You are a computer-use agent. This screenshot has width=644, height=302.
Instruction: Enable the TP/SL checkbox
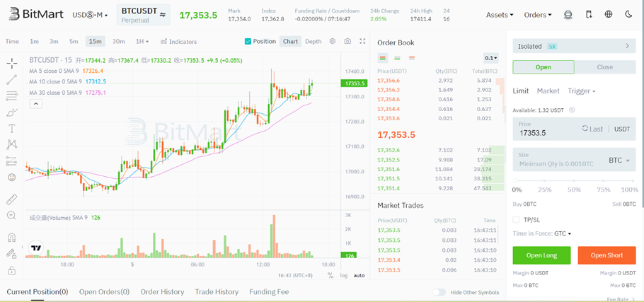pos(517,219)
